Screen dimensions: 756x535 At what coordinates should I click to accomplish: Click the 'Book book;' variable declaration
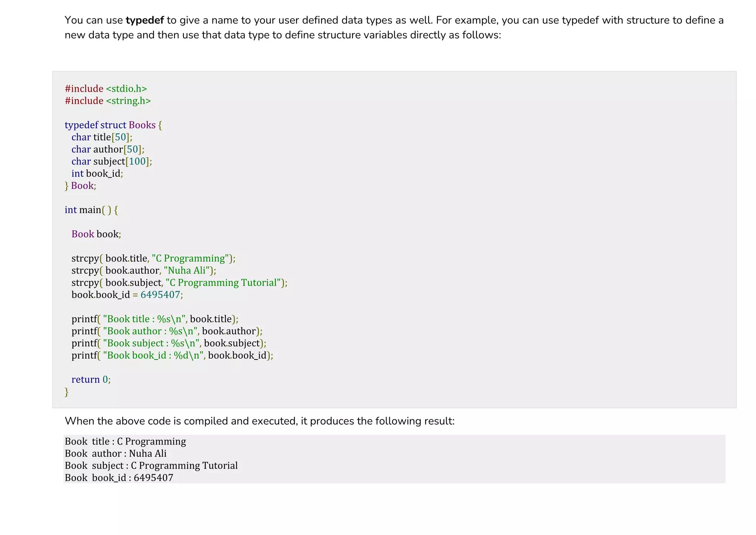click(x=96, y=234)
